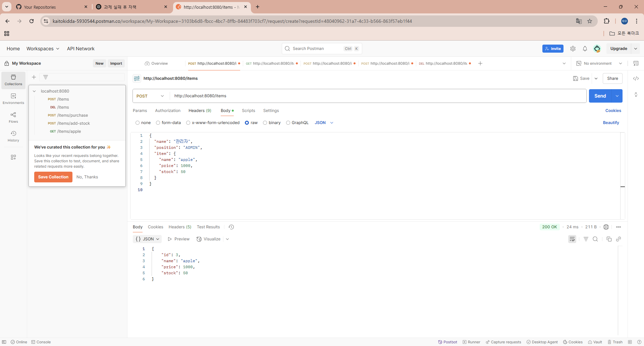Open the Console in the status bar
The width and height of the screenshot is (644, 346).
point(41,342)
